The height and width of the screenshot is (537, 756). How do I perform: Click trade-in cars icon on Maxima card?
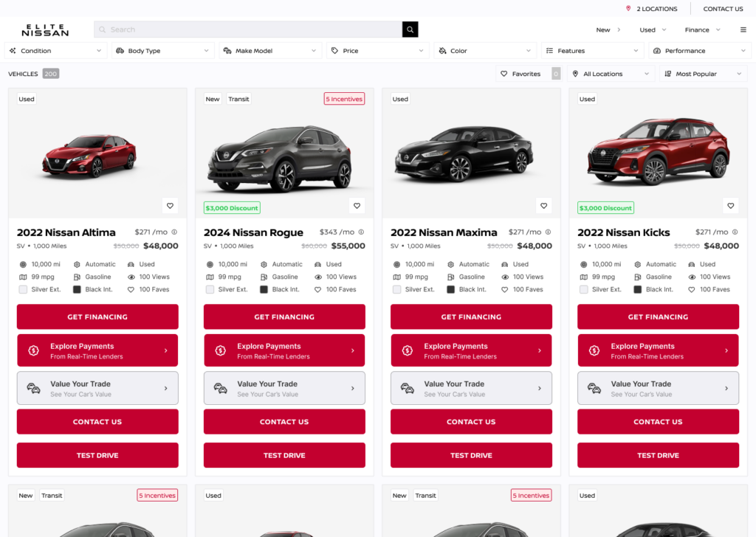[x=408, y=388]
